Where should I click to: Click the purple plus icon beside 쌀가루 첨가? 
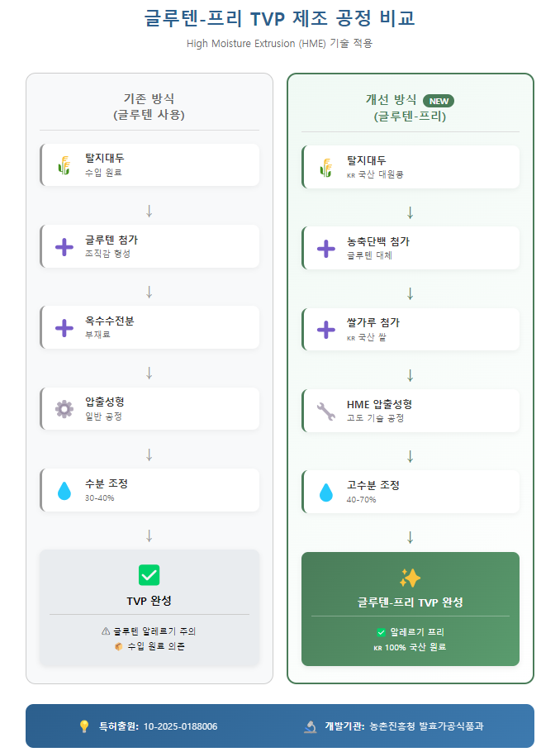(326, 329)
